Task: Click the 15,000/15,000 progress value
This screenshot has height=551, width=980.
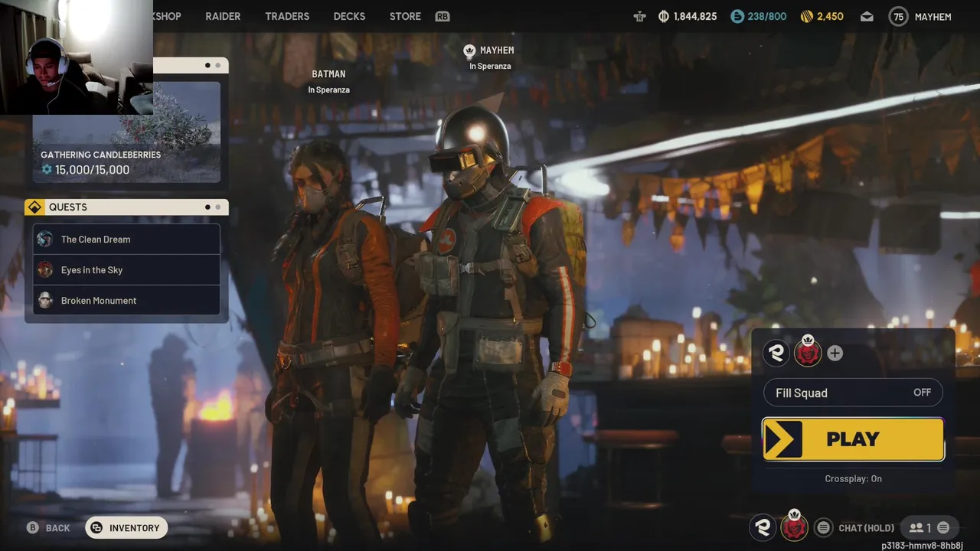Action: point(93,170)
